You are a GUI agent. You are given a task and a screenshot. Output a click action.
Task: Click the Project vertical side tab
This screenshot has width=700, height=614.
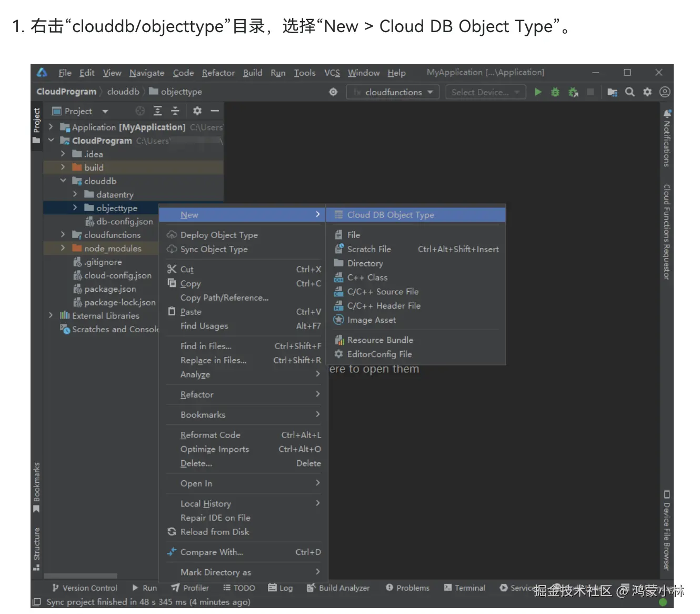37,125
